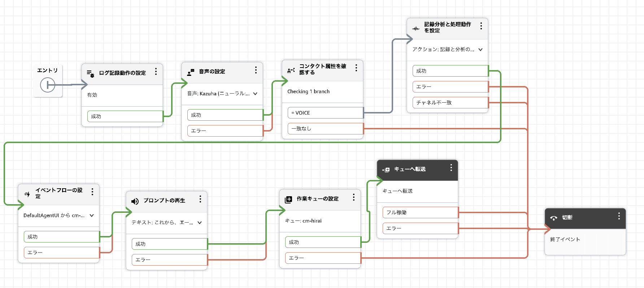The width and height of the screenshot is (644, 288).
Task: Select 成功 branch of 音声の設定
Action: click(225, 115)
